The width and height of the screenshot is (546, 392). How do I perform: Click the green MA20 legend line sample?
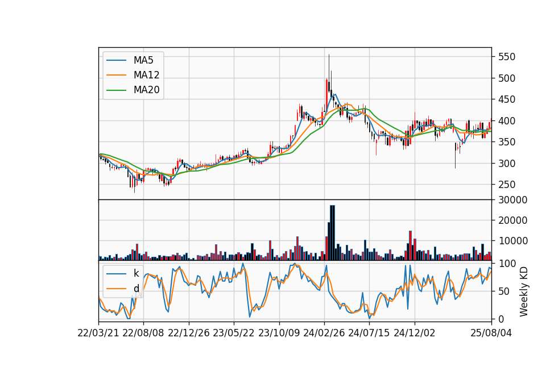(x=116, y=90)
